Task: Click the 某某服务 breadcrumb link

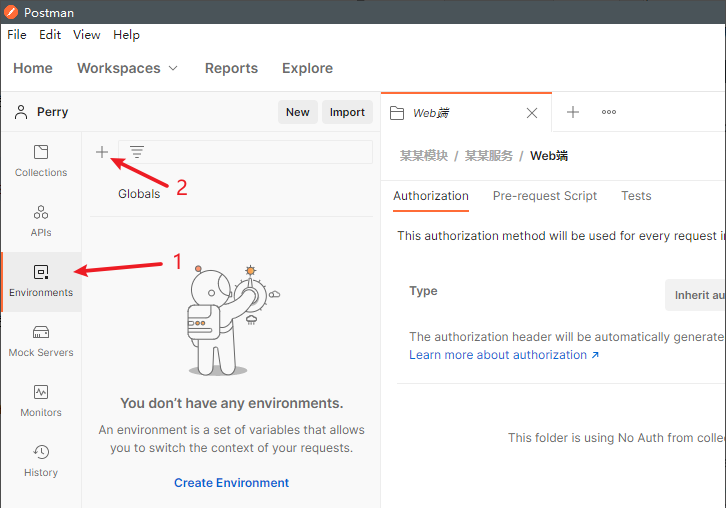Action: [488, 156]
